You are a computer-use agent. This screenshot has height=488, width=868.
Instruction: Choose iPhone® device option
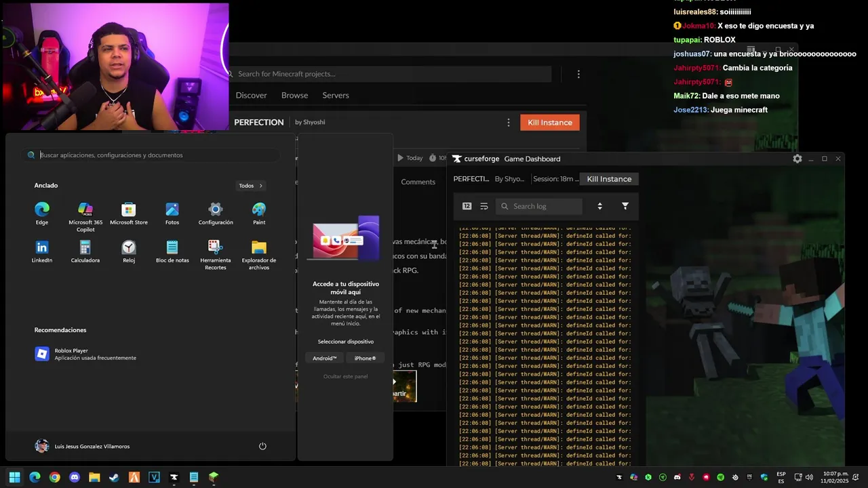point(365,358)
